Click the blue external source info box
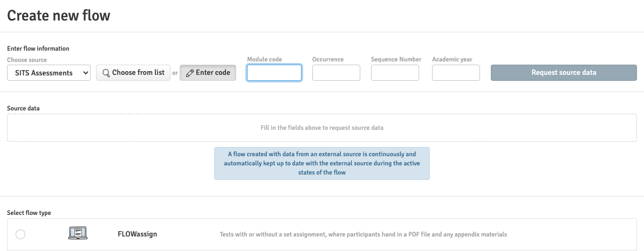Image resolution: width=644 pixels, height=251 pixels. [x=321, y=163]
